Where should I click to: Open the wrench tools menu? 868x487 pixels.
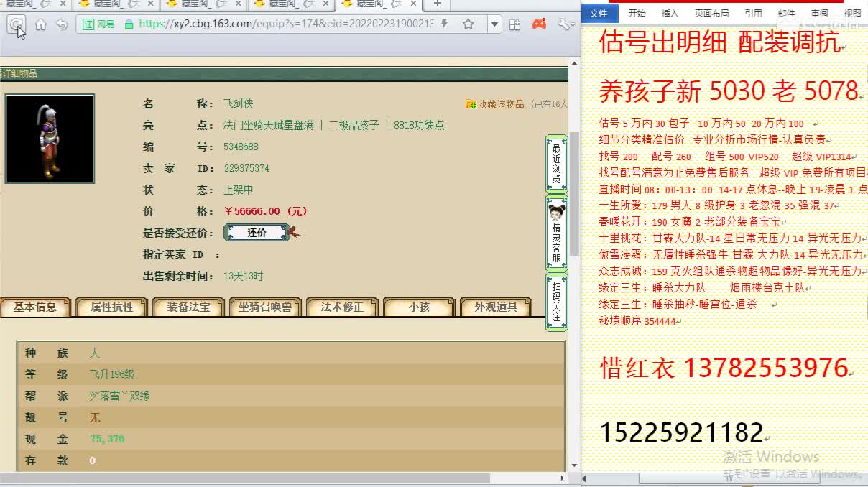(565, 24)
